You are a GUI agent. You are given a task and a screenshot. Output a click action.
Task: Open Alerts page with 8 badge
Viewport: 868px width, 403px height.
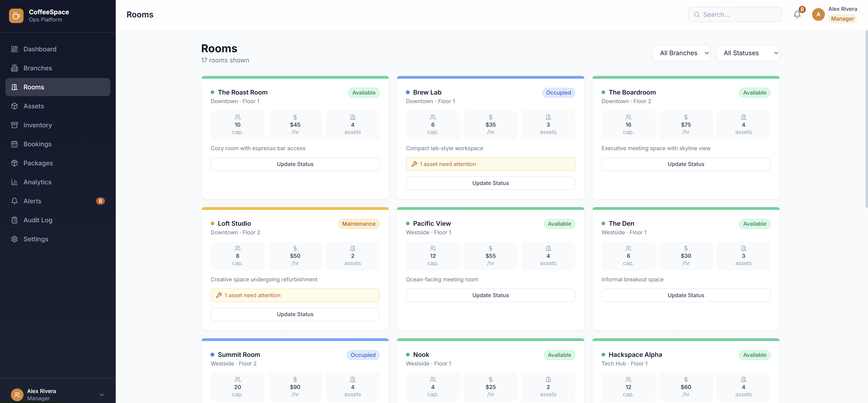pos(32,201)
